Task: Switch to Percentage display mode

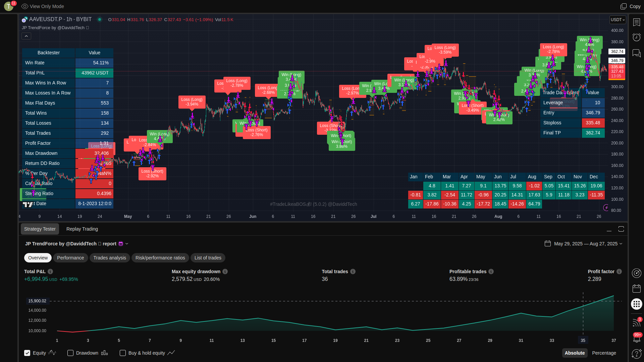Action: tap(604, 353)
